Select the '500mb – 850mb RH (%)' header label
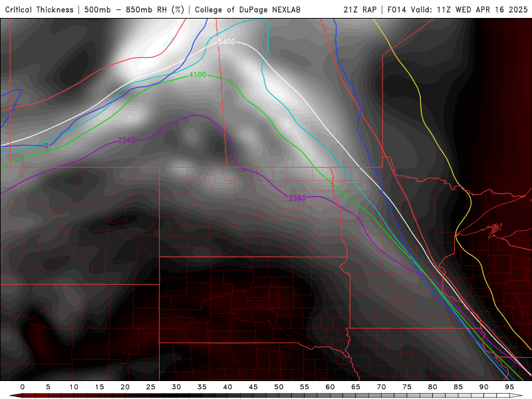Screen dimensions: 532x399 click(134, 10)
